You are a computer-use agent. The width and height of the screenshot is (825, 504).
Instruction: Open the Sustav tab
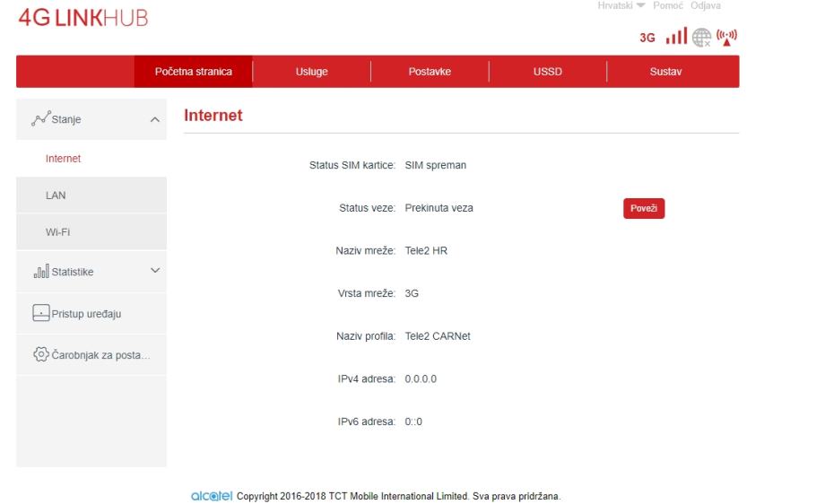coord(665,72)
